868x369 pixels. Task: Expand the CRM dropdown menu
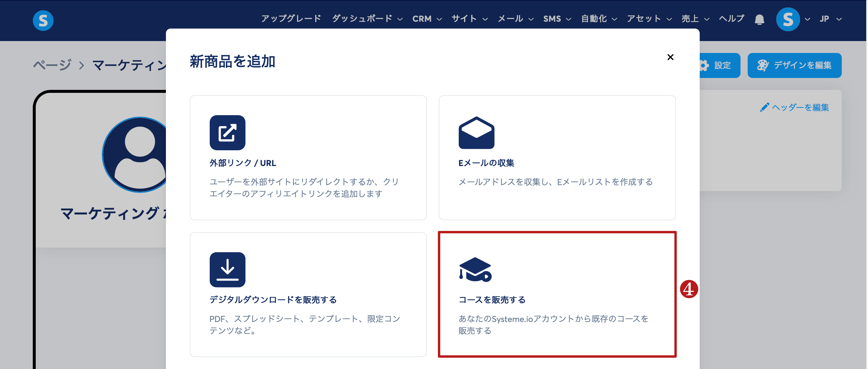[x=427, y=19]
